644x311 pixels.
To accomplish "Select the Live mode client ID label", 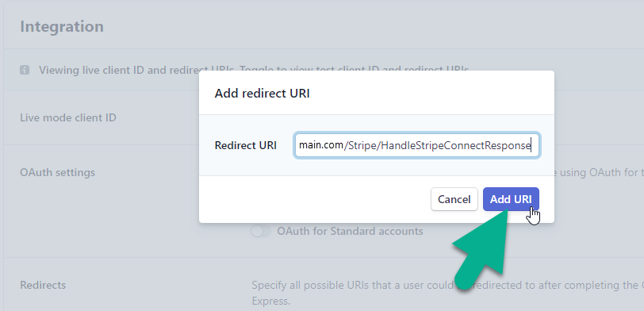I will pyautogui.click(x=68, y=118).
